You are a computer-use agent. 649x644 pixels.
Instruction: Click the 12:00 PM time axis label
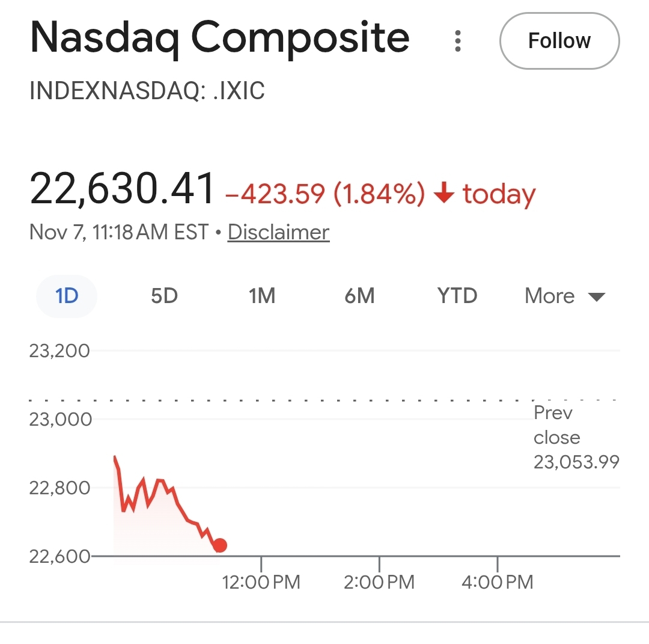pos(261,582)
